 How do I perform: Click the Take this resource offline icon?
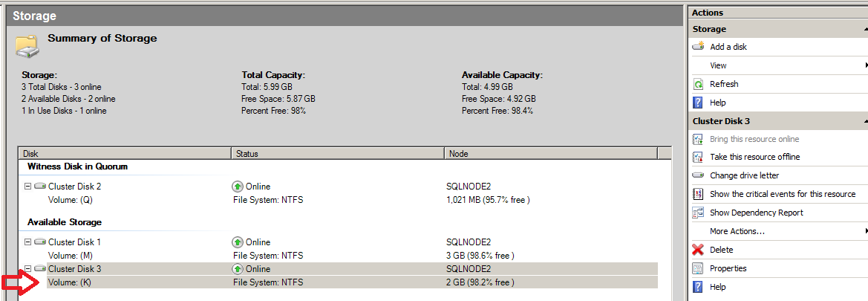(698, 157)
